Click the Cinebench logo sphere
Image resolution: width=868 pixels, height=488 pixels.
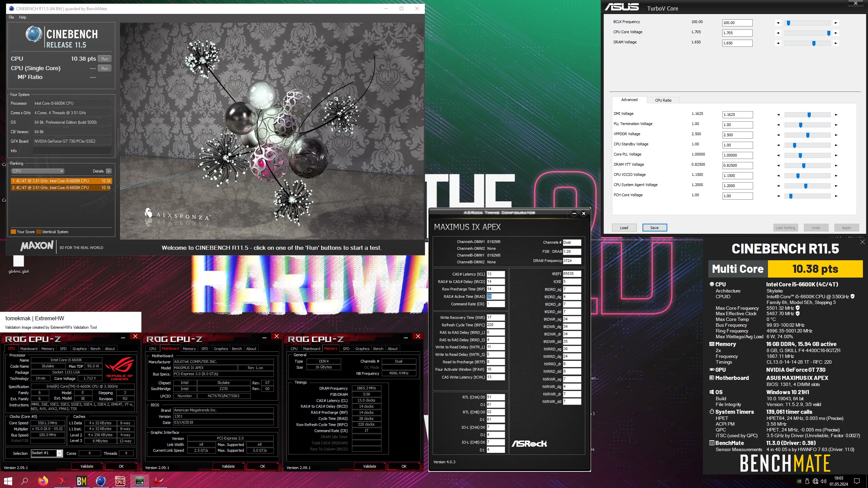[34, 34]
